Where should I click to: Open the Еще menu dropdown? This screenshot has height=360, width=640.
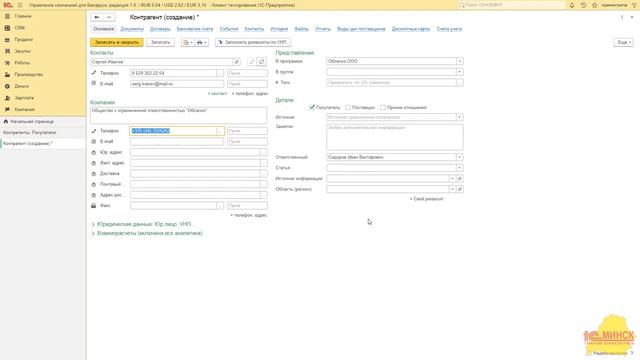point(623,42)
